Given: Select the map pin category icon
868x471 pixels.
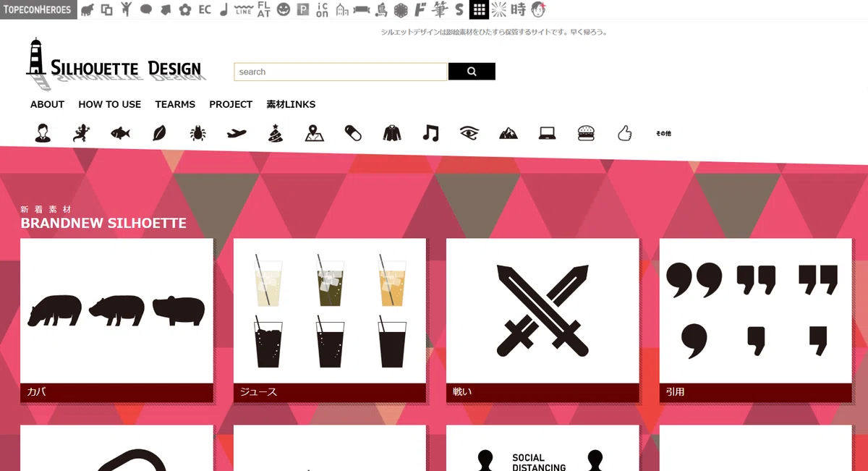Looking at the screenshot, I should tap(314, 133).
